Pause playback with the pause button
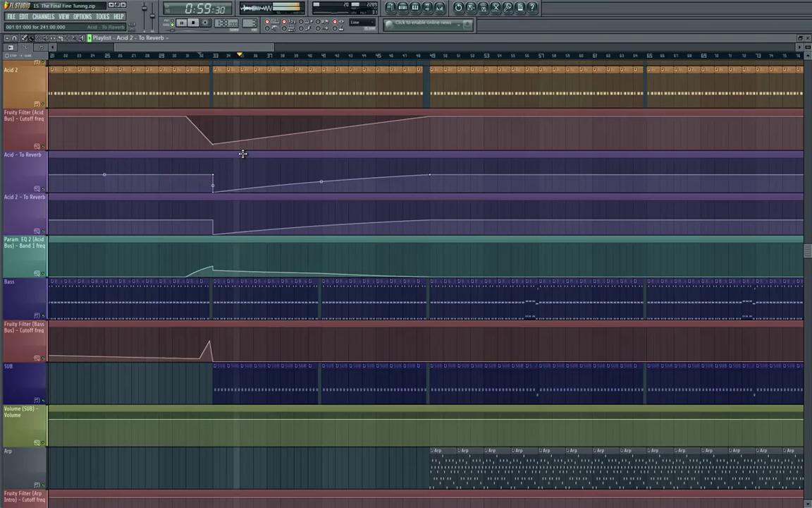The height and width of the screenshot is (508, 812). 181,23
